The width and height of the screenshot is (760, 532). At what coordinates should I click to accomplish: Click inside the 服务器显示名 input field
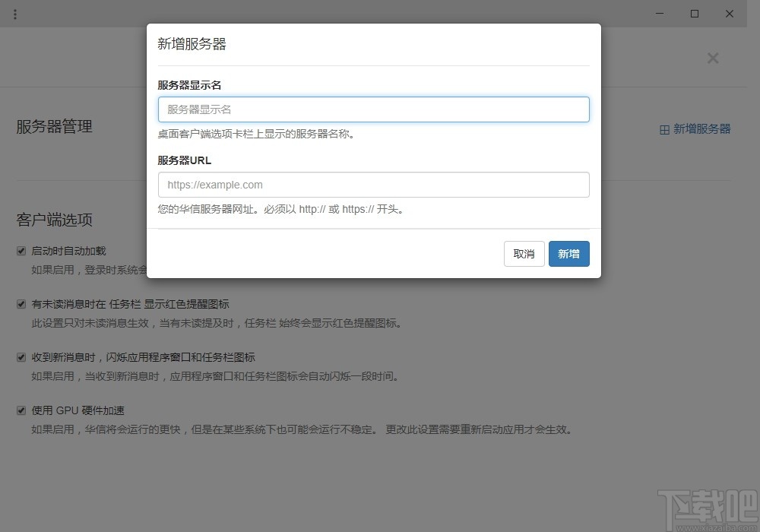373,109
